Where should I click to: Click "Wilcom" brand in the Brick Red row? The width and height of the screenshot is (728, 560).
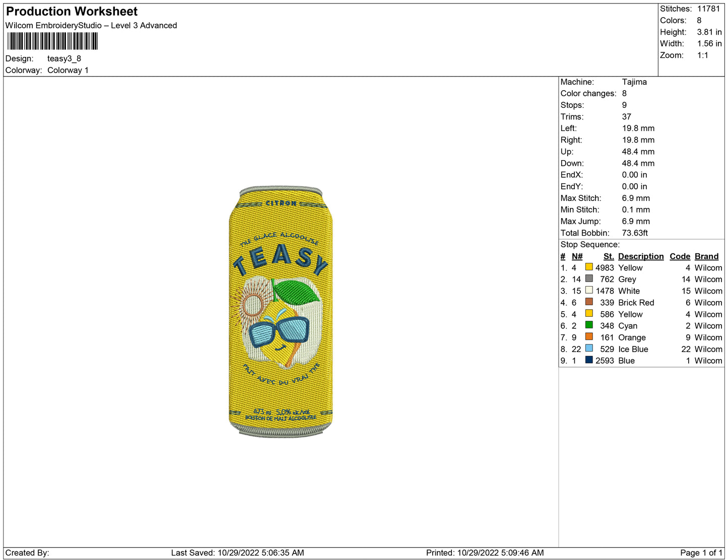pyautogui.click(x=708, y=302)
